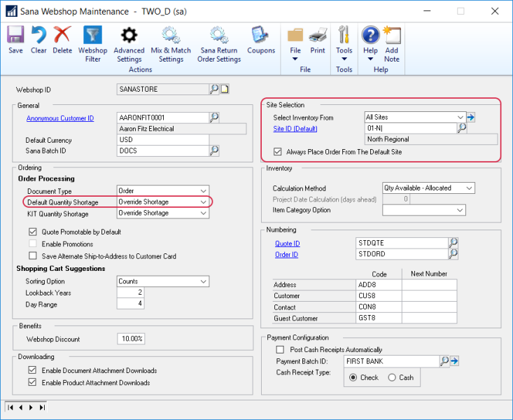
Task: Click Guest Customer Next Number cell
Action: coord(429,318)
